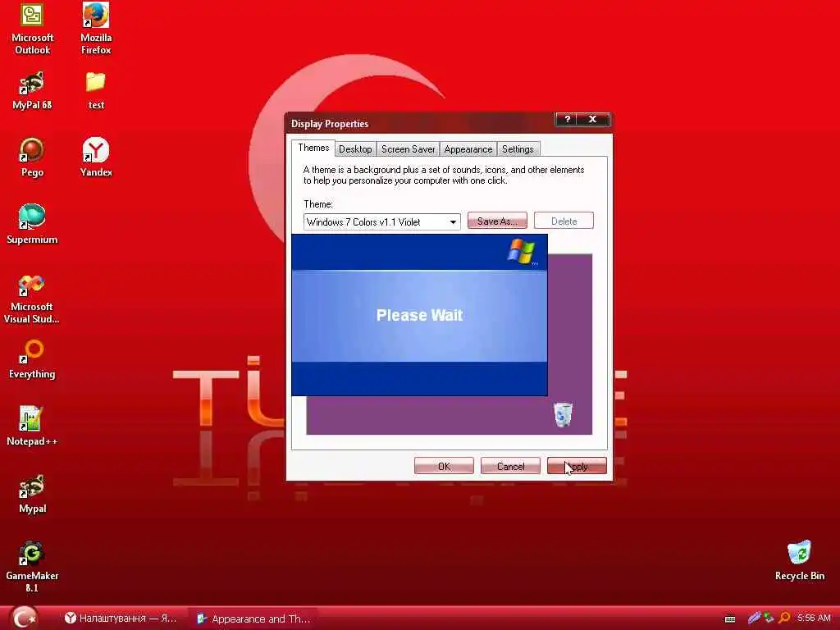
Task: Click the Windows flag logo on Please Wait screen
Action: click(x=521, y=252)
